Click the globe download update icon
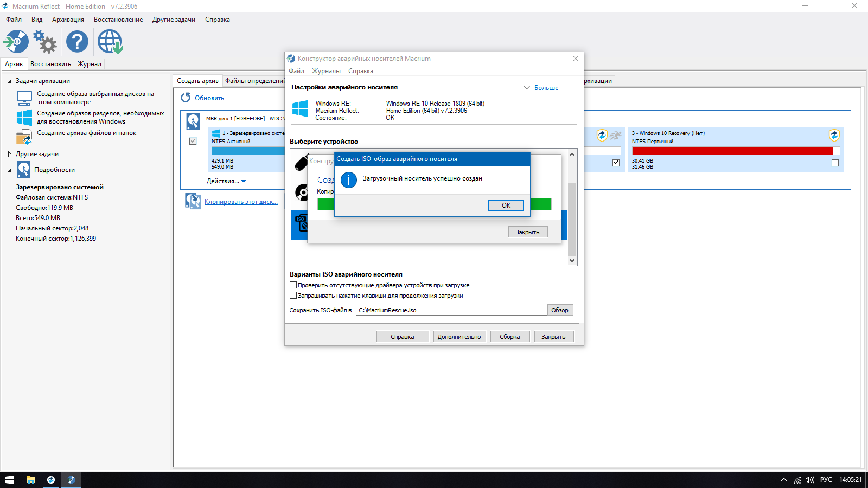868x488 pixels. (x=110, y=42)
